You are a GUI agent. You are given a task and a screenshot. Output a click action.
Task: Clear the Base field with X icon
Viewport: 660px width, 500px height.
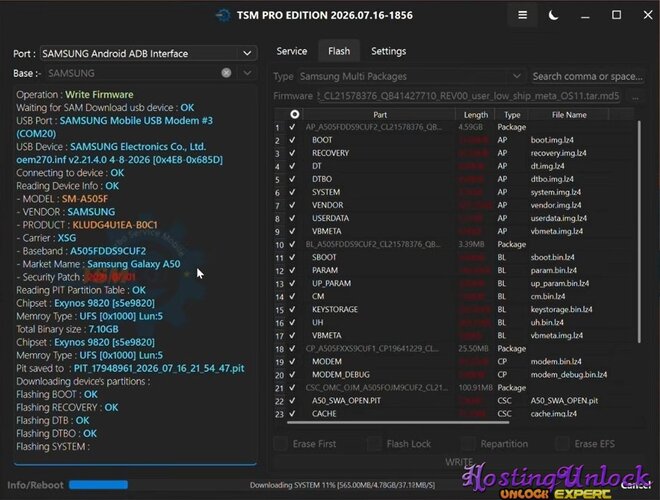pos(226,73)
